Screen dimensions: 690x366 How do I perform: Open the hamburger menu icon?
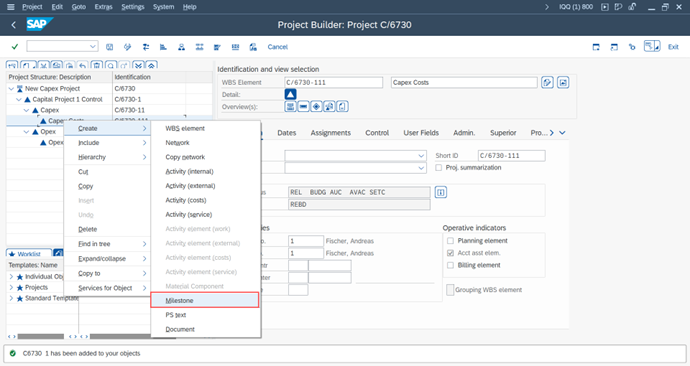point(11,7)
